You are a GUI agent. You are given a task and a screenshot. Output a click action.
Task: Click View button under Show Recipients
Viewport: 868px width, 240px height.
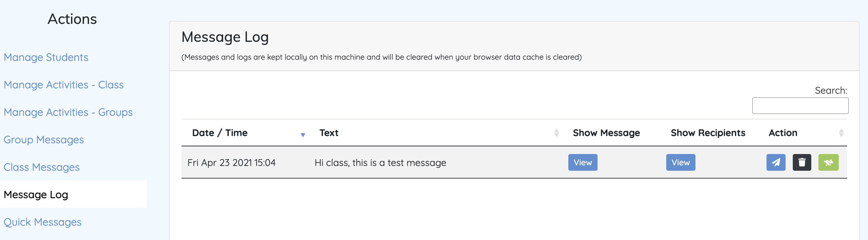click(x=680, y=162)
